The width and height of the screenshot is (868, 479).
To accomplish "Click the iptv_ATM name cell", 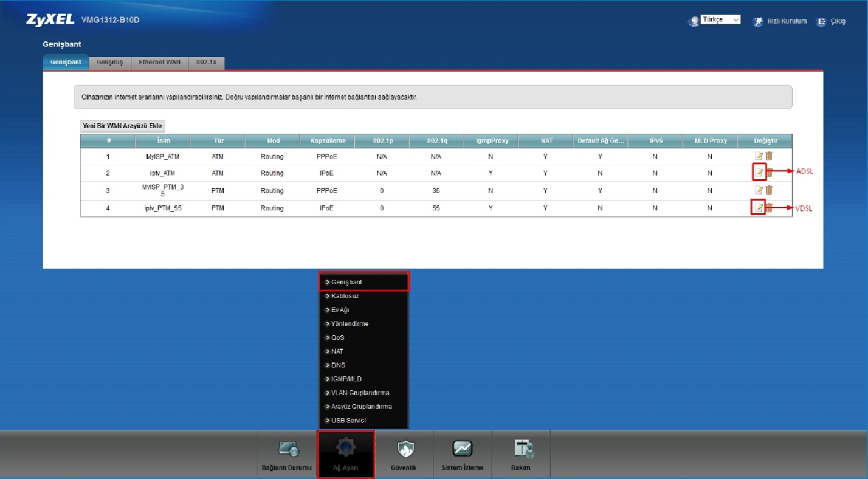I will coord(163,173).
